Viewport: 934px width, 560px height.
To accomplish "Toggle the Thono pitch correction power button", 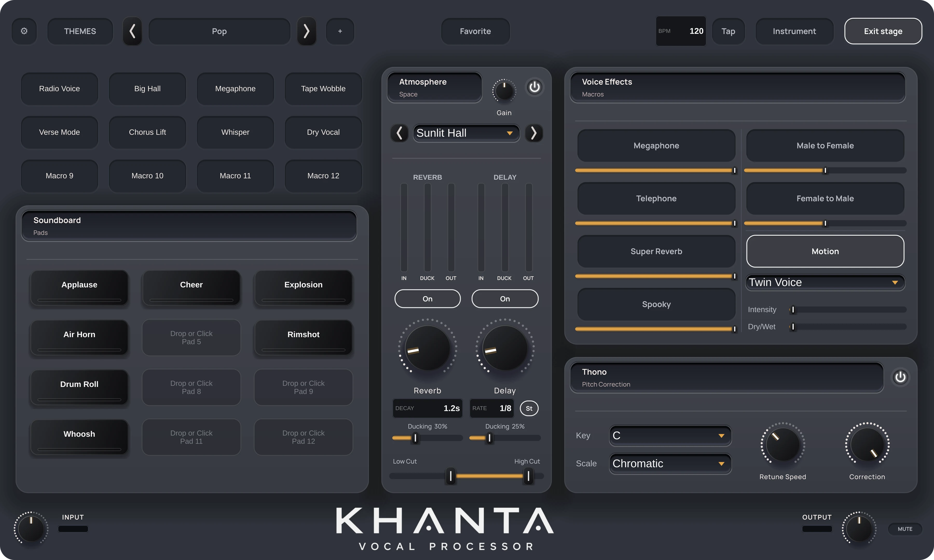I will click(900, 377).
